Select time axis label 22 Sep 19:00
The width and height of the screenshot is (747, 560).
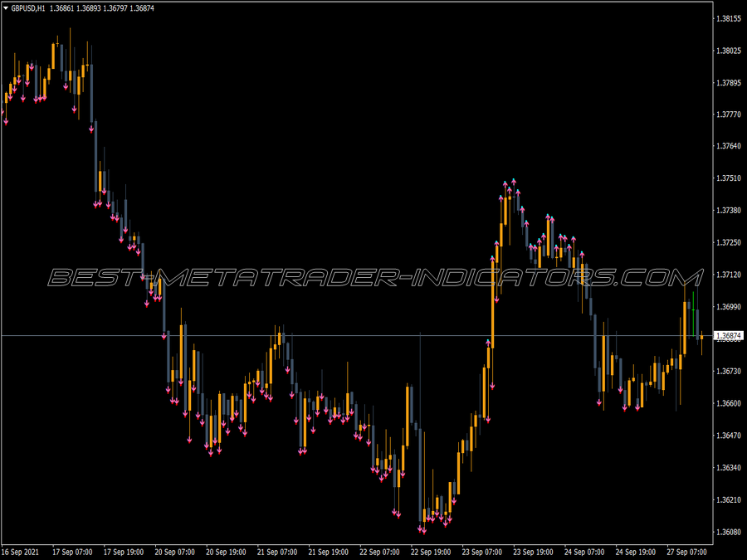tap(431, 552)
